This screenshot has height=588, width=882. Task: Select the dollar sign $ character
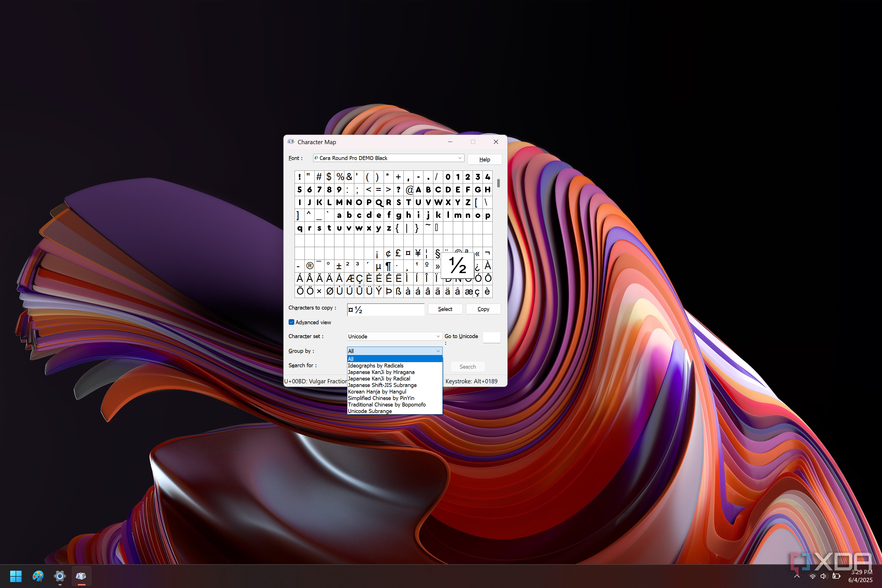click(x=329, y=177)
